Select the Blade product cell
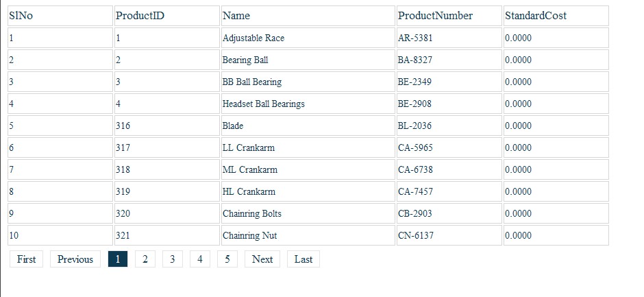This screenshot has height=297, width=644. pos(233,126)
